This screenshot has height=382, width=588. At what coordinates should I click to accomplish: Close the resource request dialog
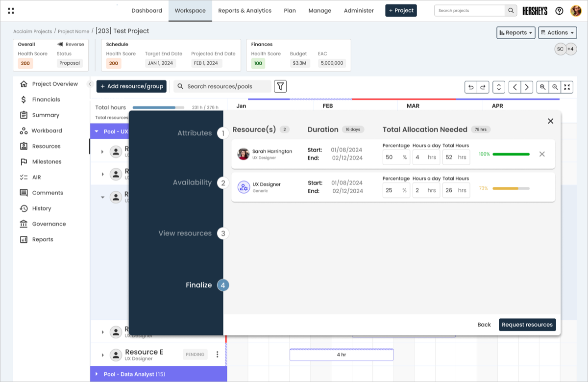tap(550, 121)
